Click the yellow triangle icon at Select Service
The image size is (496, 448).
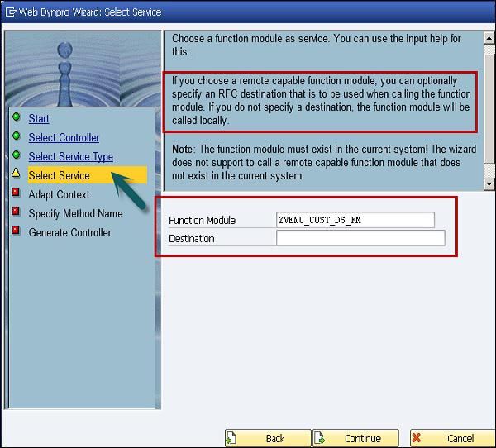coord(16,173)
